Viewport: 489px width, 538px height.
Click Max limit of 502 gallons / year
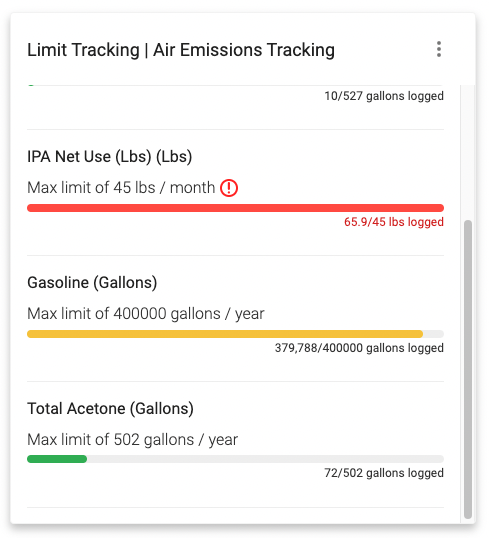click(x=132, y=440)
